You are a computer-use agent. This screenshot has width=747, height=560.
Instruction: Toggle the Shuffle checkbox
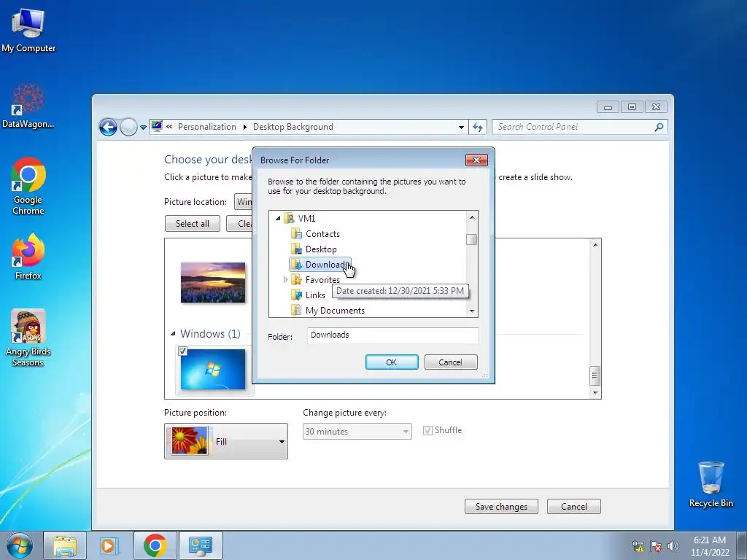[x=427, y=430]
